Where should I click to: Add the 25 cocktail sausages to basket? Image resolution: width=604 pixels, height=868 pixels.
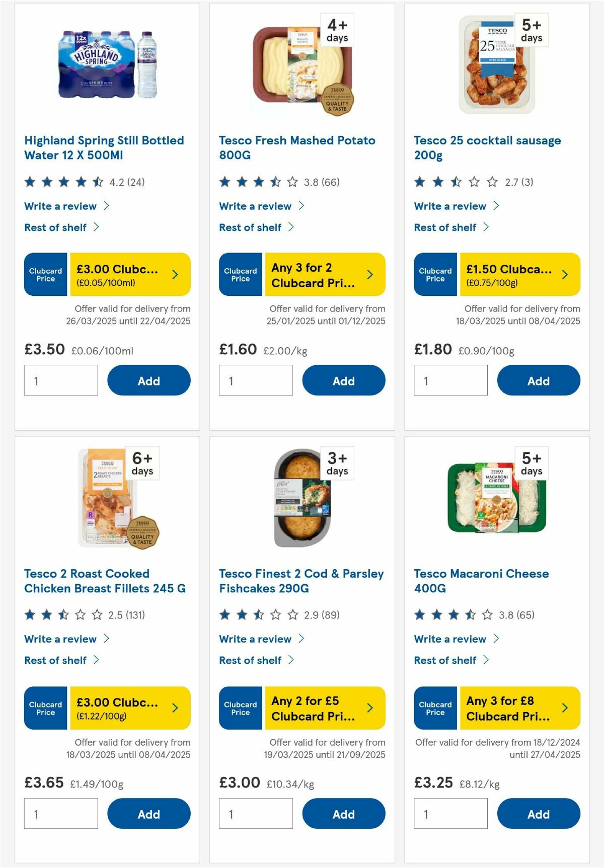pos(538,380)
